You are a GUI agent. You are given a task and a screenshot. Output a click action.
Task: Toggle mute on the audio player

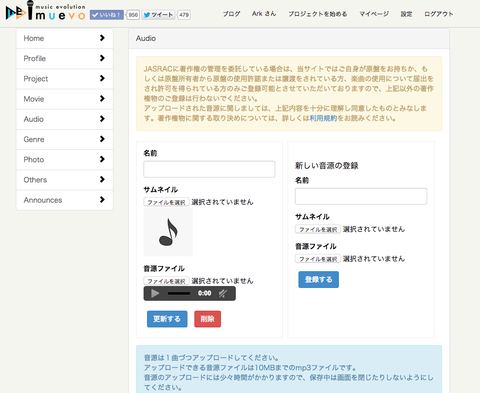click(223, 293)
